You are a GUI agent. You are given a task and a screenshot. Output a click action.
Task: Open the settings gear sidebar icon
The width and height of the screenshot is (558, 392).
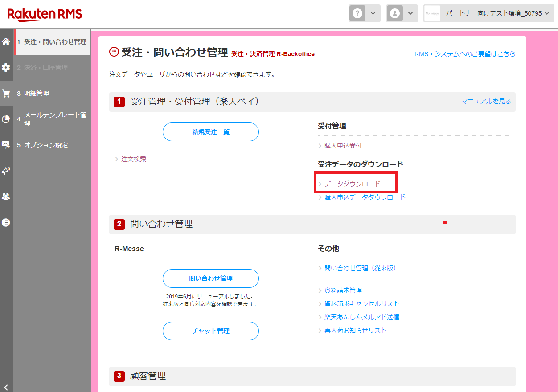coord(6,68)
